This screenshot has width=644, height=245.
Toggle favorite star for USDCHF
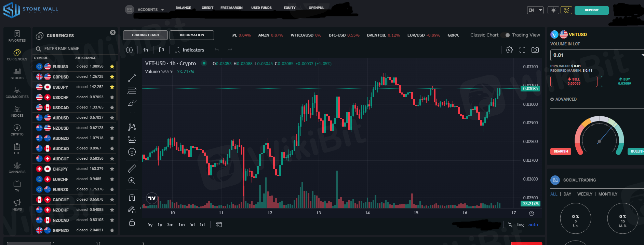click(x=112, y=97)
